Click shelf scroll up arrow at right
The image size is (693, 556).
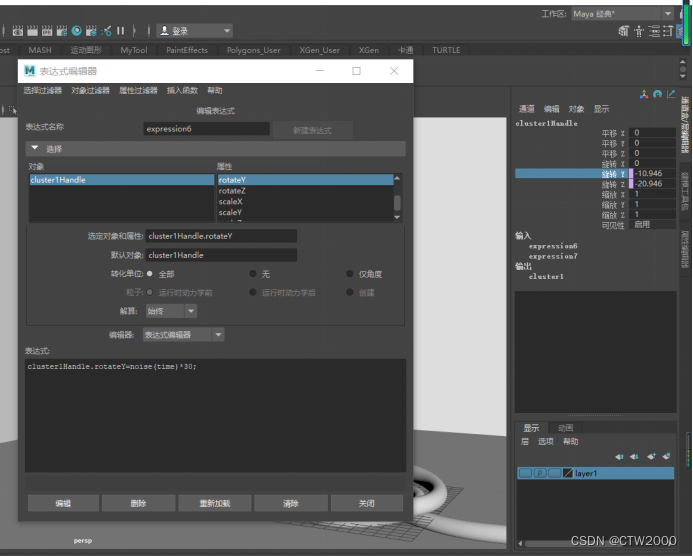[683, 62]
